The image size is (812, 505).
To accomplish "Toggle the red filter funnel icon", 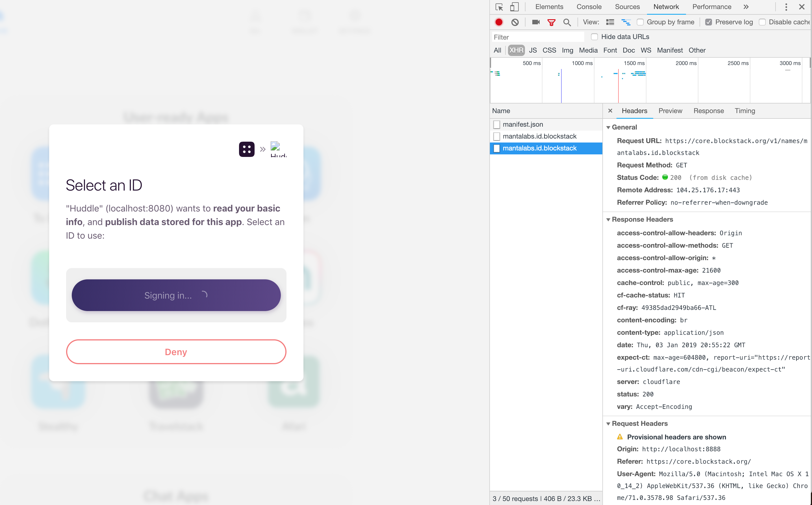I will pos(551,22).
